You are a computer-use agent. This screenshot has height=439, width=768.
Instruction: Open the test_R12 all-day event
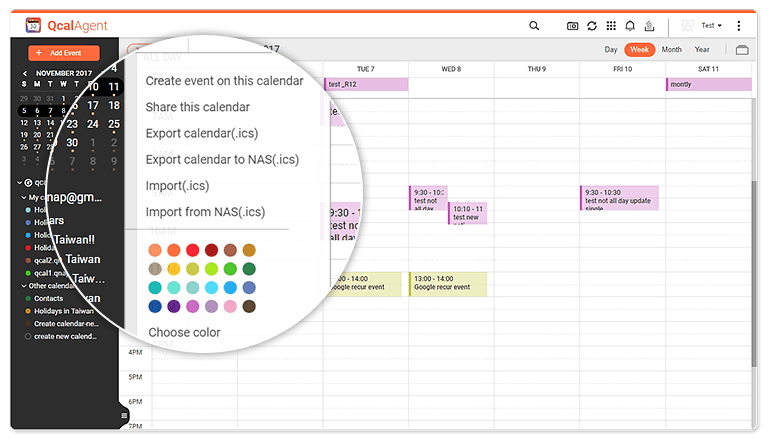[x=366, y=84]
